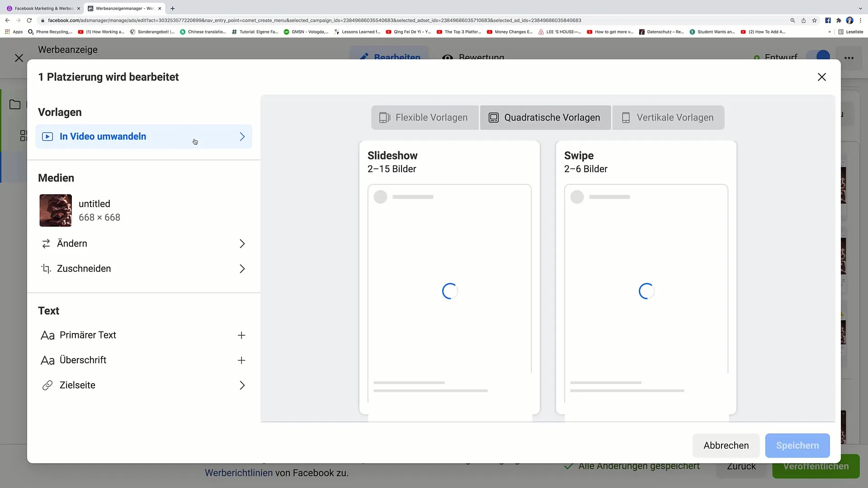Switch to Vertikale Vorlagen tab
This screenshot has width=868, height=488.
pyautogui.click(x=668, y=117)
